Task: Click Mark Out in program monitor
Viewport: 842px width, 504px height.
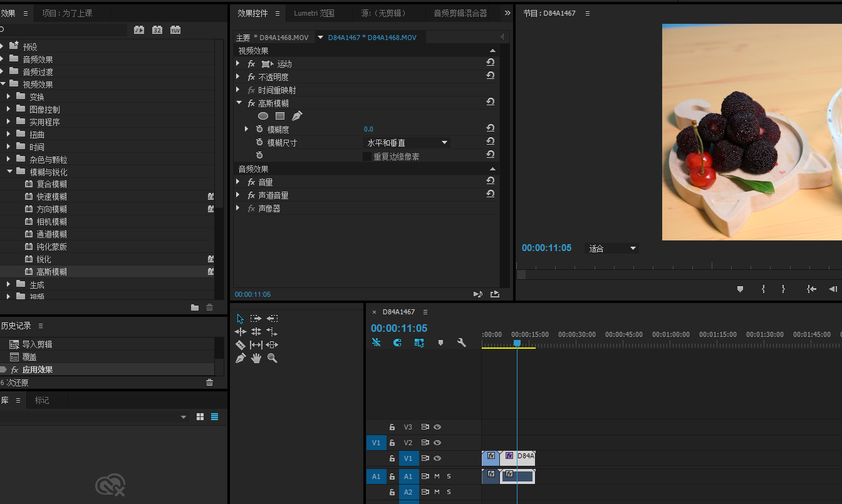Action: tap(783, 289)
